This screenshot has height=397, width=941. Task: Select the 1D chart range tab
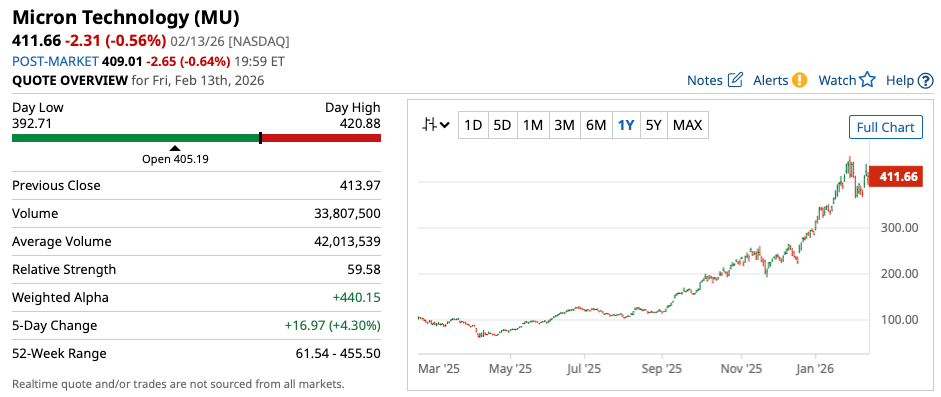(474, 125)
